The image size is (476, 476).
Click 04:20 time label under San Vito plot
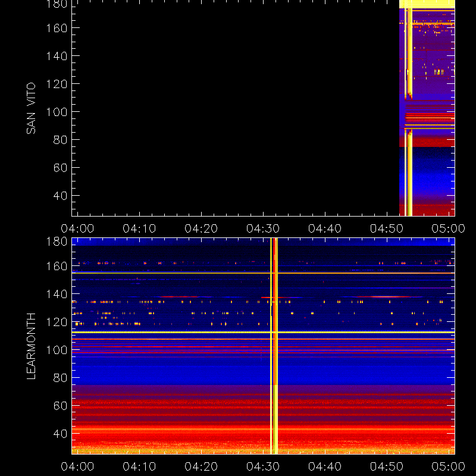tap(201, 228)
